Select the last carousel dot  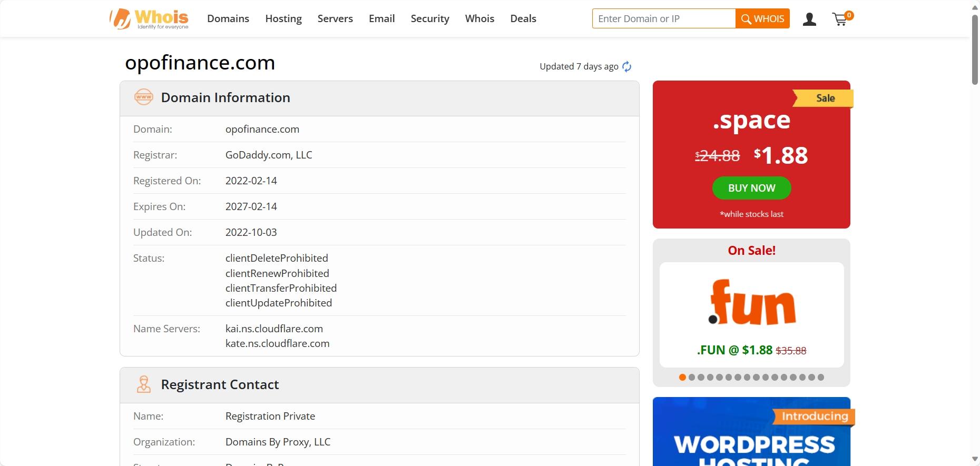pos(820,377)
